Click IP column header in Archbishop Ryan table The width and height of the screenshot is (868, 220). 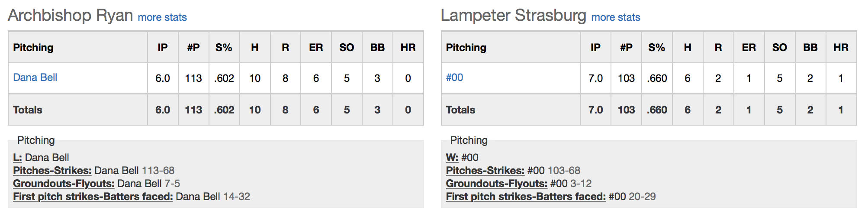[163, 48]
